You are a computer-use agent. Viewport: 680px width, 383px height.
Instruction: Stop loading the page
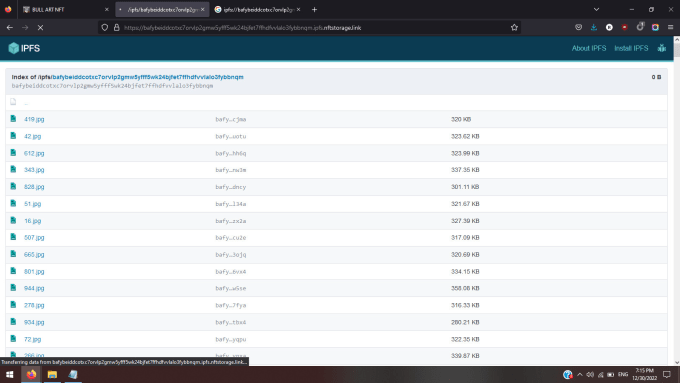pyautogui.click(x=40, y=27)
